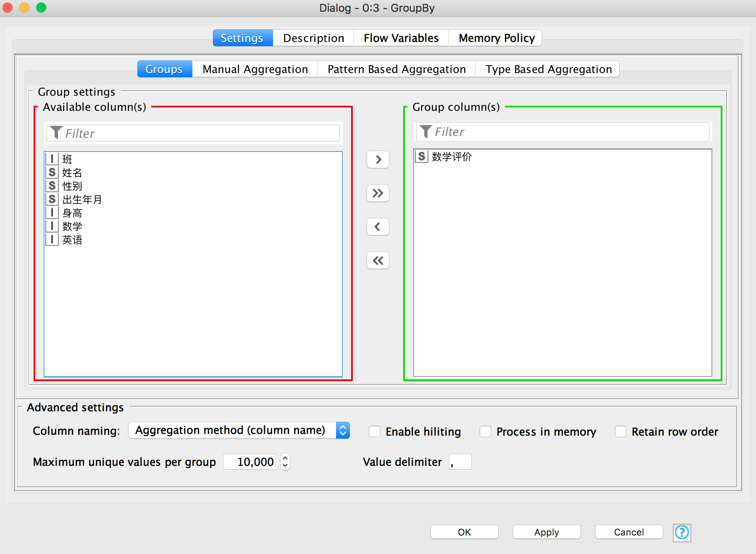Click the filter funnel icon in Available columns
Screen dimensions: 756x554
click(x=56, y=133)
